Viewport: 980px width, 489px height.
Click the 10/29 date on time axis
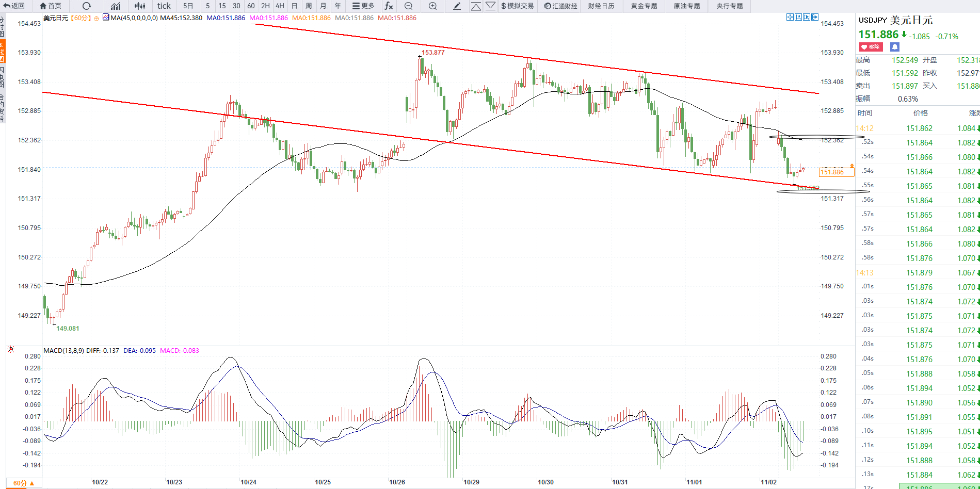(471, 482)
